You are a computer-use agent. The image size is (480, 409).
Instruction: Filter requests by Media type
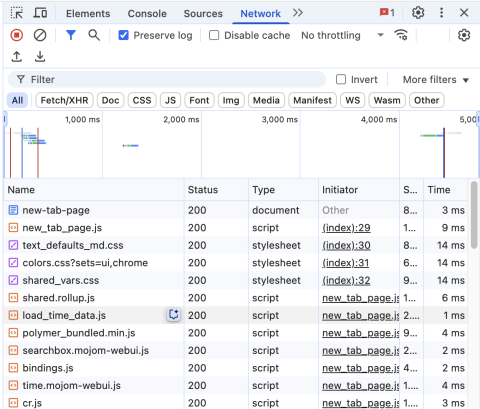point(266,100)
